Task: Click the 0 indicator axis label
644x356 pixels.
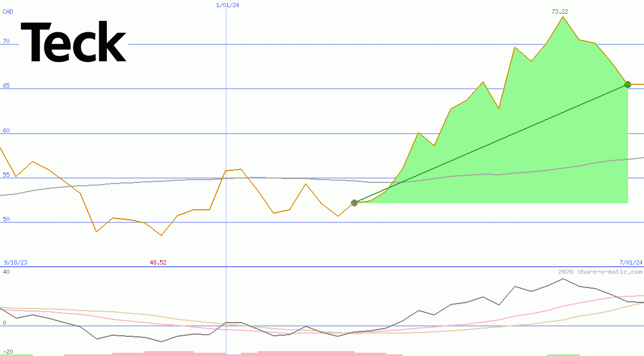Action: [x=4, y=323]
